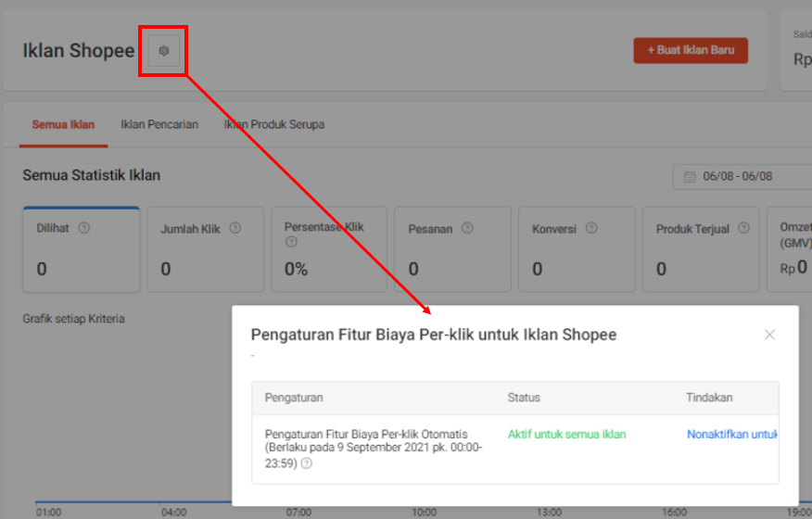812x519 pixels.
Task: Click the Produk Terjual help icon
Action: (x=744, y=228)
